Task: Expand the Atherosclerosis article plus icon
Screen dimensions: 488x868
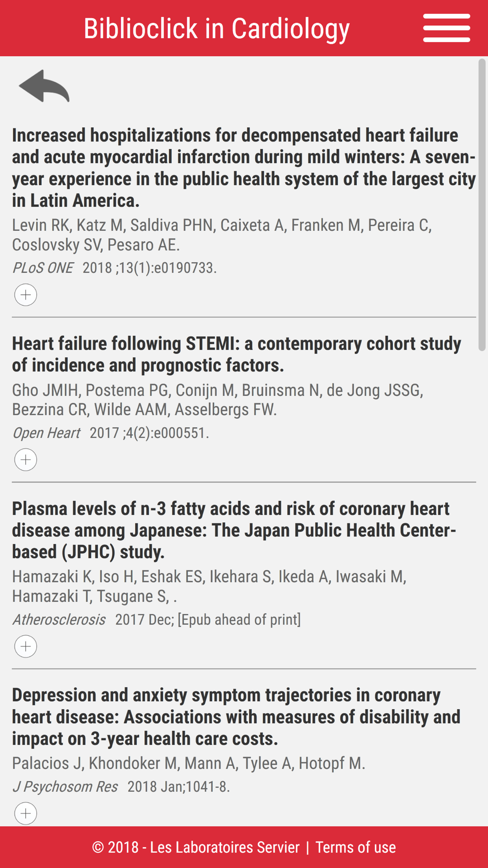Action: point(26,646)
